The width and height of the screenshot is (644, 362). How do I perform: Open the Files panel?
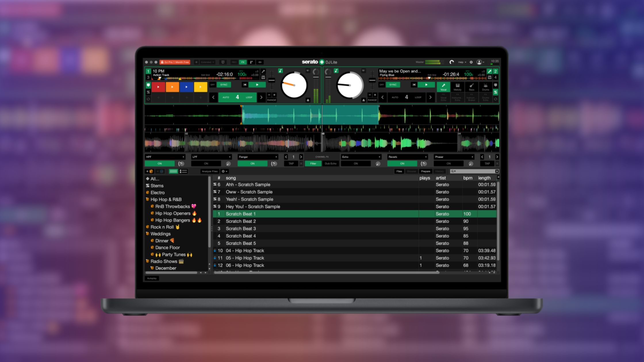tap(399, 171)
